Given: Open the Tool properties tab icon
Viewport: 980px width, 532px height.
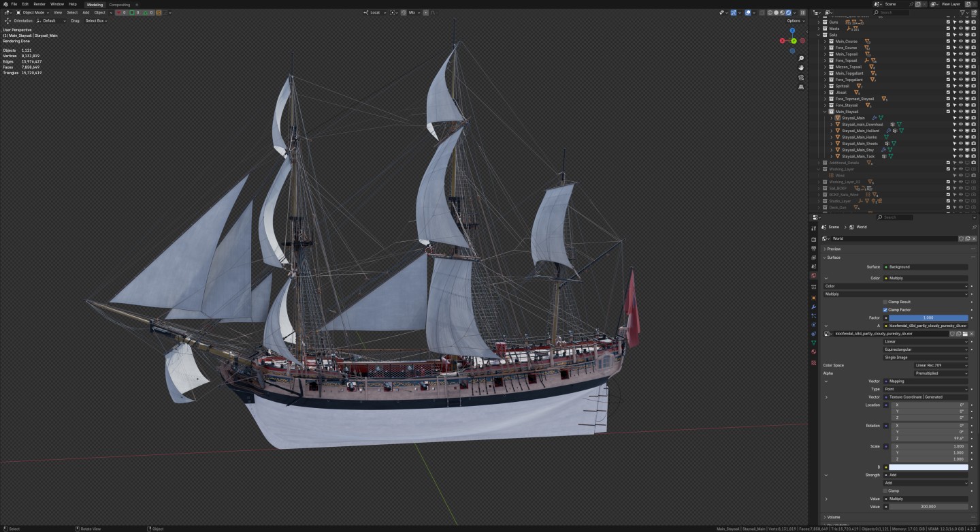Looking at the screenshot, I should pos(813,228).
